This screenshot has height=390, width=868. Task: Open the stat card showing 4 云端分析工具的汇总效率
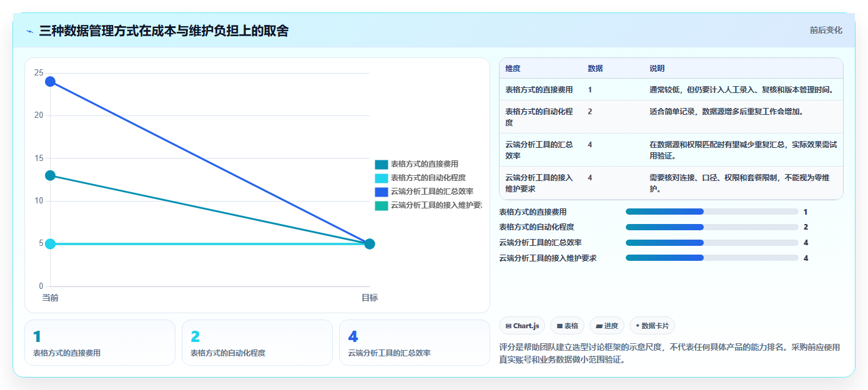click(x=415, y=343)
